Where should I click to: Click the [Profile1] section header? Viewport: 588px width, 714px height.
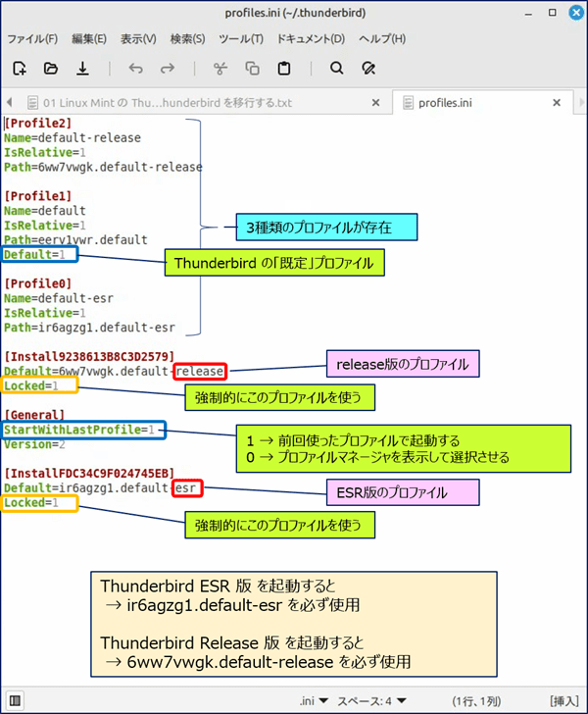[x=38, y=196]
